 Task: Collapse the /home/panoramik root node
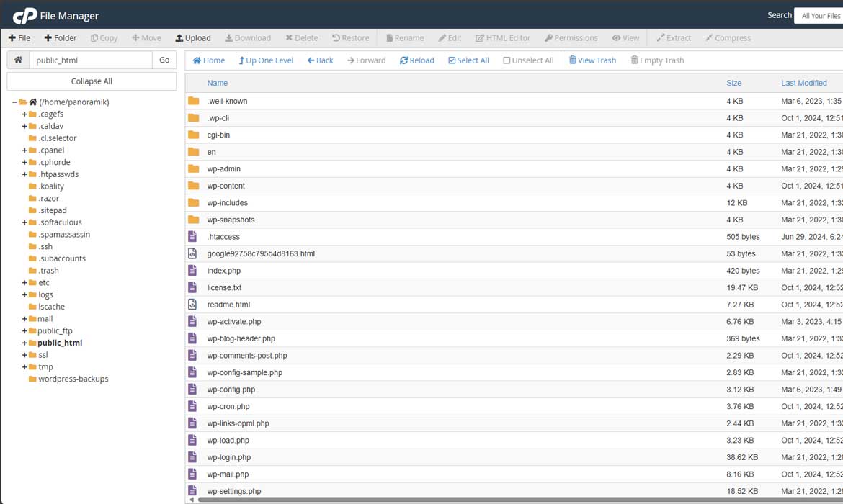14,102
